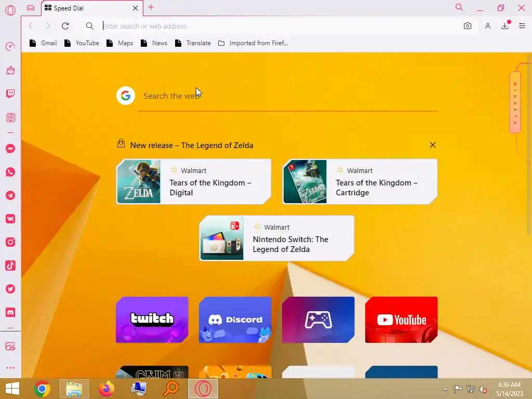This screenshot has width=532, height=399.
Task: Click the address bar input field
Action: click(x=280, y=26)
